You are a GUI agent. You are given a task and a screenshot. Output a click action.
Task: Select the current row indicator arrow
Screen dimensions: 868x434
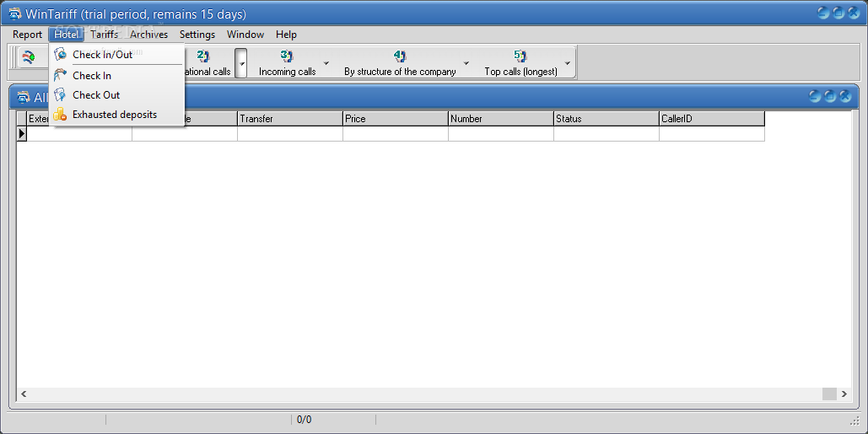[22, 133]
